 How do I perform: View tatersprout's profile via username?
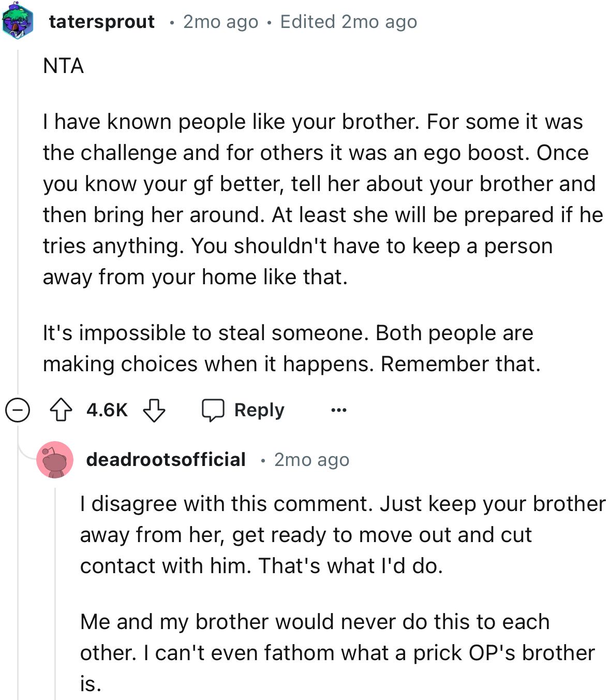coord(101,21)
